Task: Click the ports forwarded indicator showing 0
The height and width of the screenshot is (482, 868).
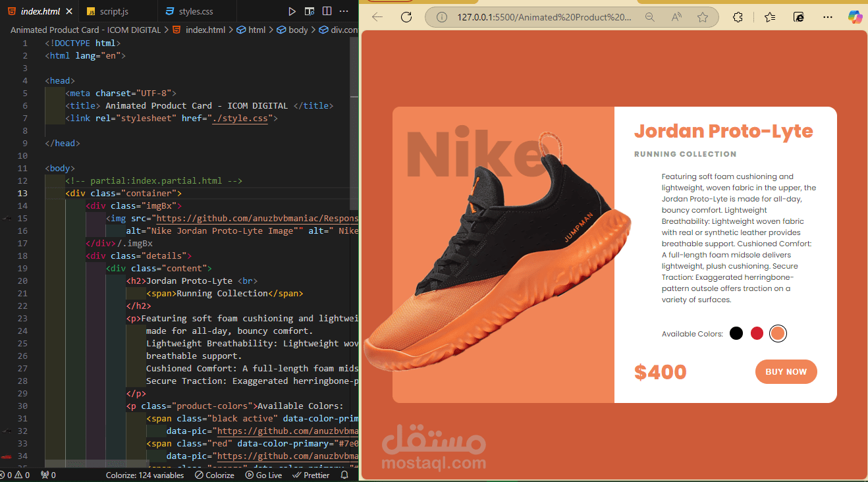Action: [48, 475]
